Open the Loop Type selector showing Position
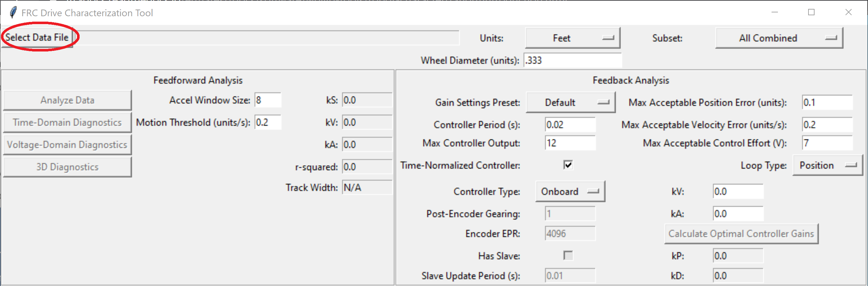Screen dimensions: 868x286 827,165
